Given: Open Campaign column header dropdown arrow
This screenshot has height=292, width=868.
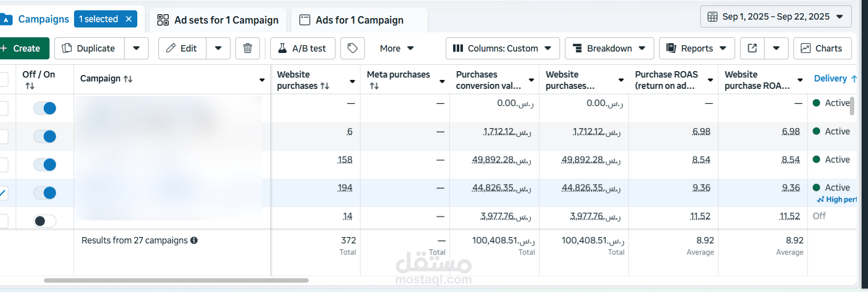Looking at the screenshot, I should pyautogui.click(x=262, y=80).
